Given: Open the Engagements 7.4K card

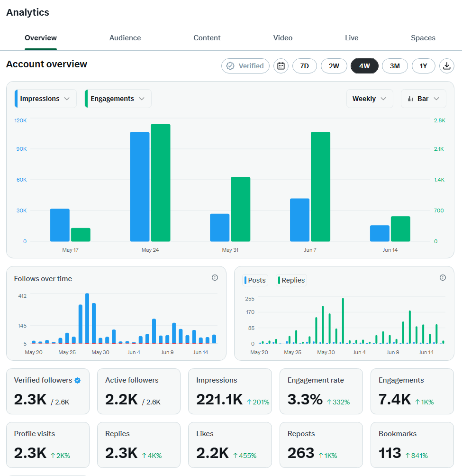Looking at the screenshot, I should coord(412,391).
